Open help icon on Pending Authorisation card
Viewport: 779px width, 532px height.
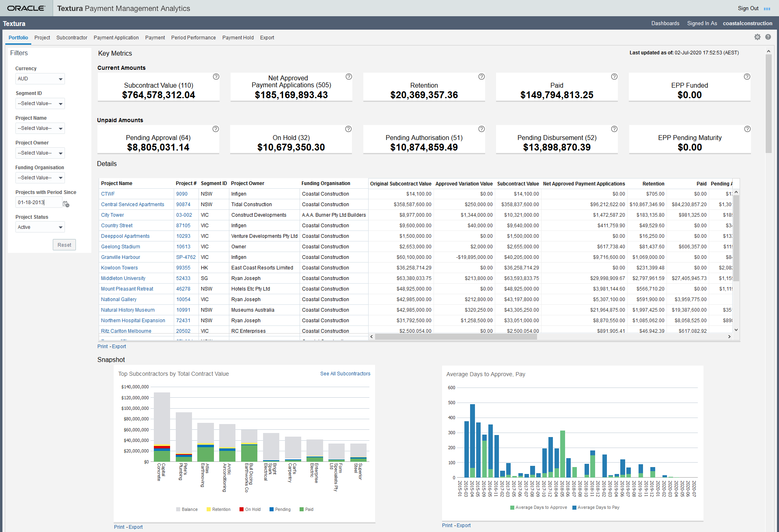pos(481,129)
